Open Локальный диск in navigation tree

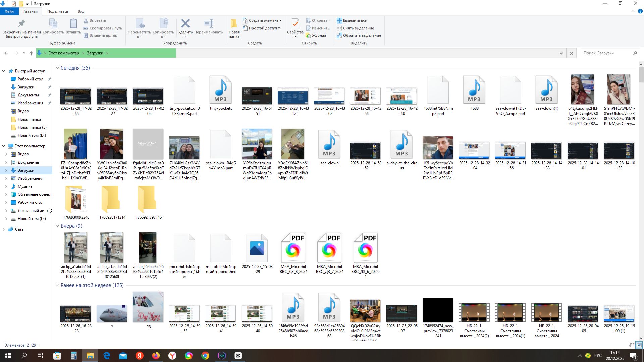31,211
